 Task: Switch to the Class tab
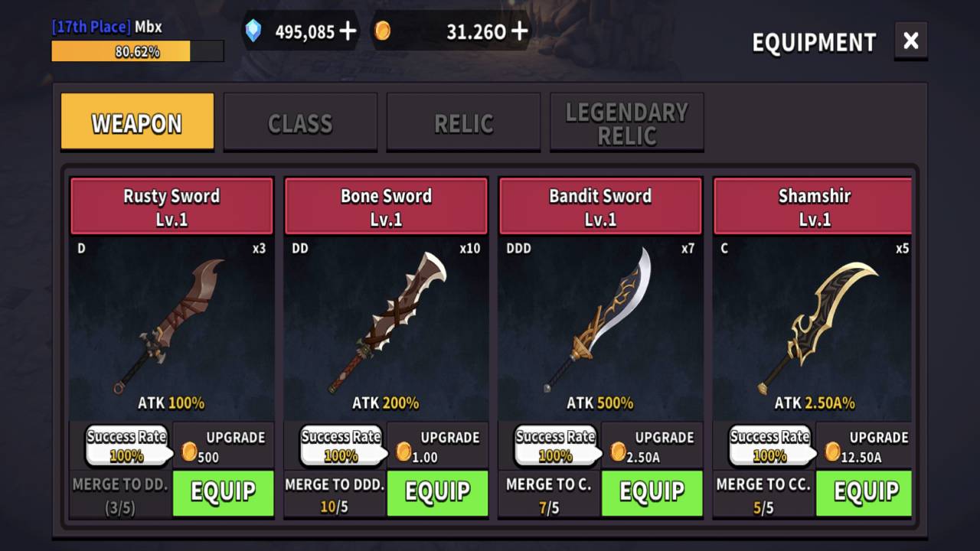300,122
